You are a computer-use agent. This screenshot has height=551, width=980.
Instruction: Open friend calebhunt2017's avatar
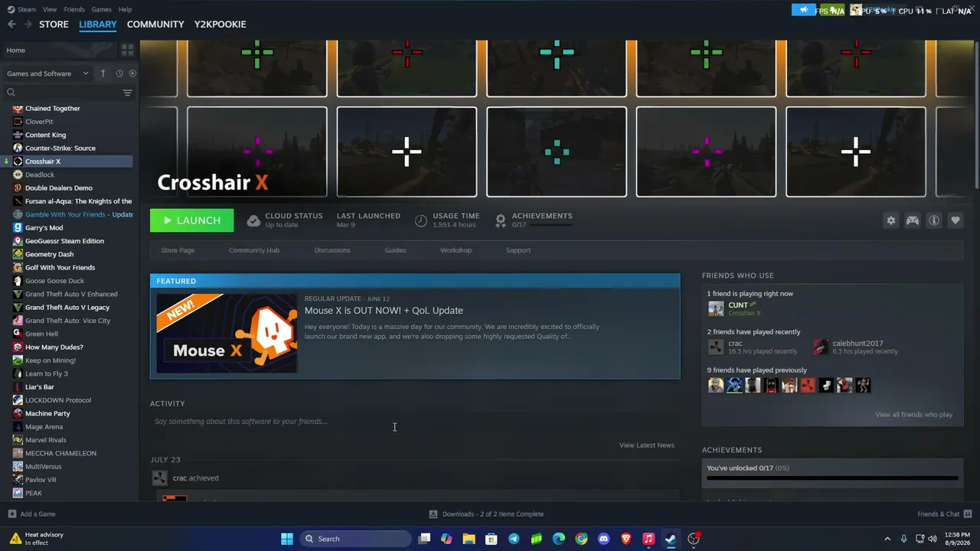point(820,347)
